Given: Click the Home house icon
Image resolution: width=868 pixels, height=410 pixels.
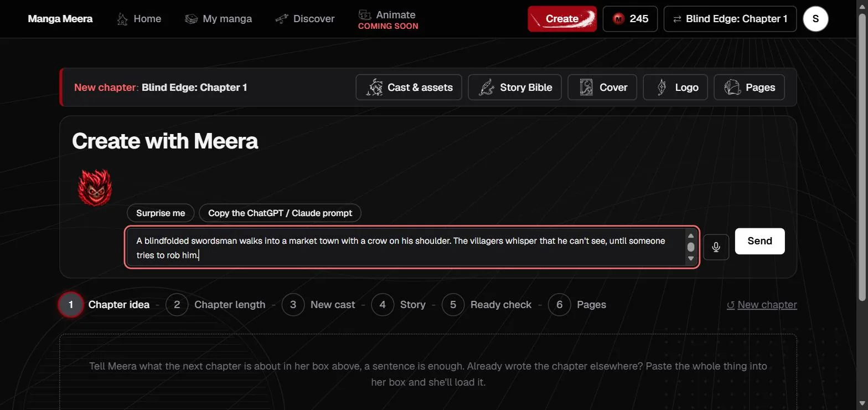Looking at the screenshot, I should tap(122, 19).
